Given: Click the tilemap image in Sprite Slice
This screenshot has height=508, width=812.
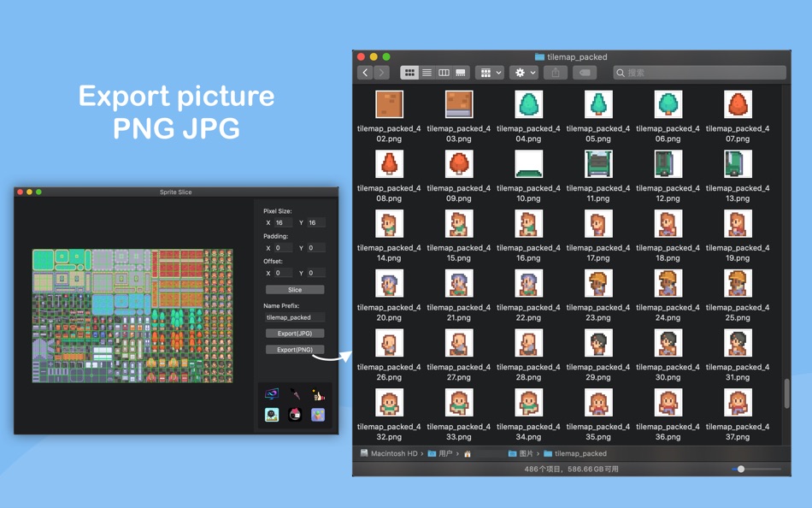Looking at the screenshot, I should point(132,316).
